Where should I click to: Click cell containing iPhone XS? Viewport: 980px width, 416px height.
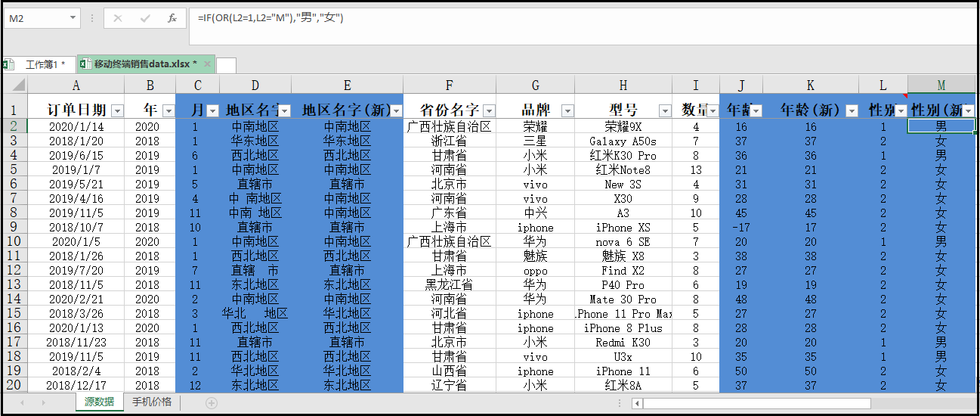[623, 227]
